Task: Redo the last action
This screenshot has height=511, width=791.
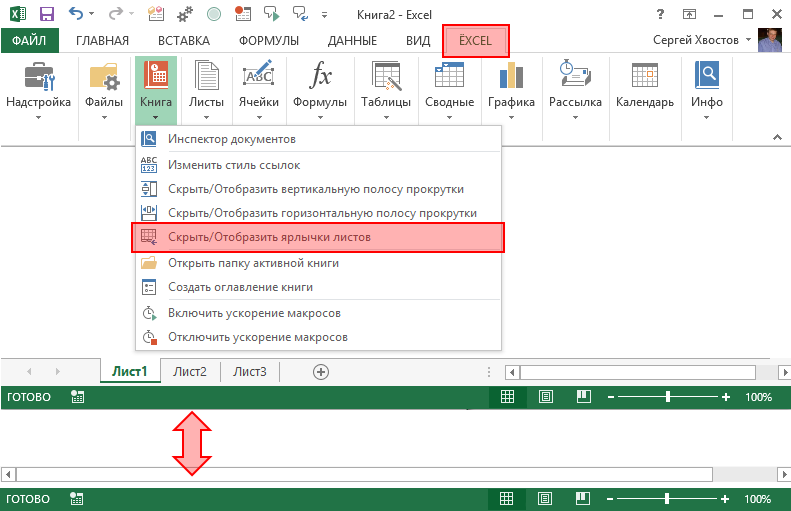Action: pos(116,14)
